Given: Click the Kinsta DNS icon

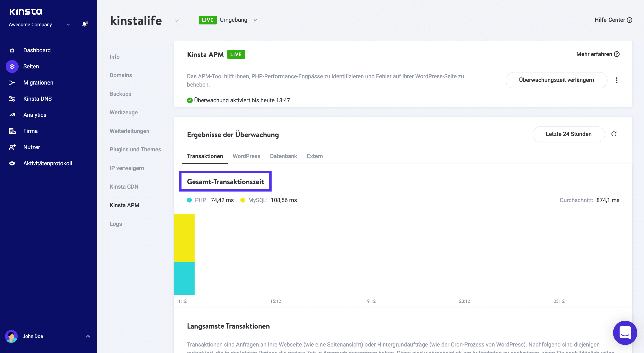Looking at the screenshot, I should 12,99.
